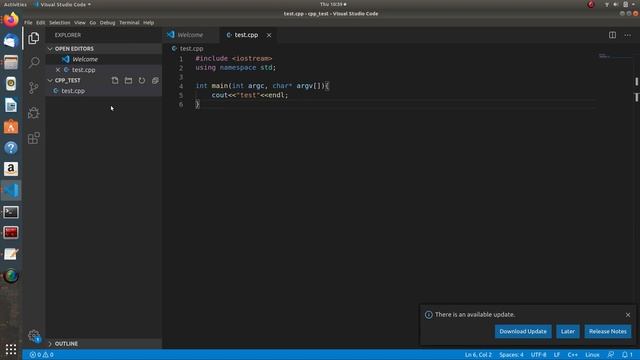Open Ubuntu Software from the dock

(11, 127)
